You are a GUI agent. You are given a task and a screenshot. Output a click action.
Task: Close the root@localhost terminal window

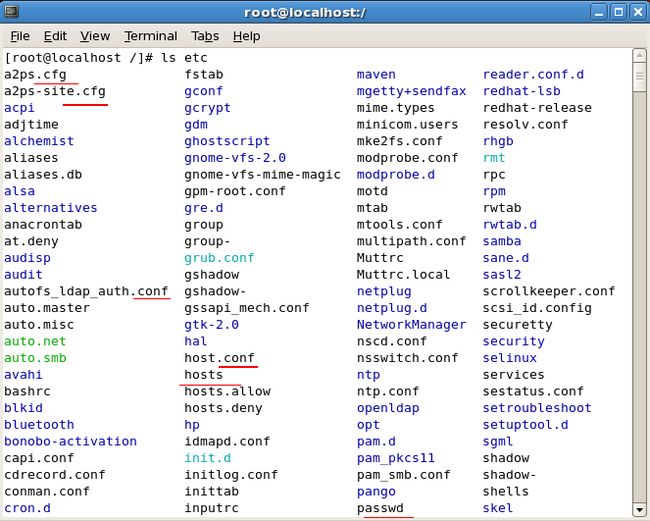tap(638, 12)
